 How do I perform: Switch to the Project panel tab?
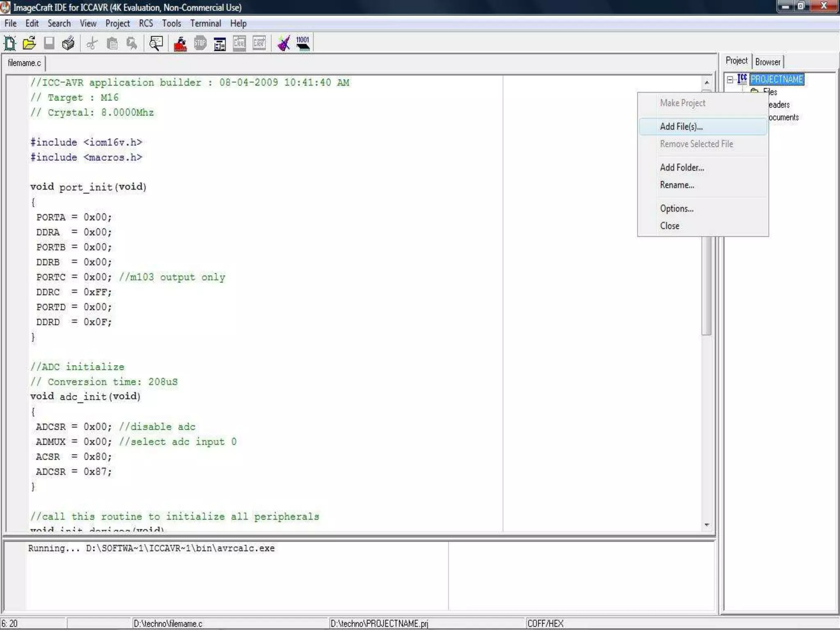pyautogui.click(x=737, y=61)
